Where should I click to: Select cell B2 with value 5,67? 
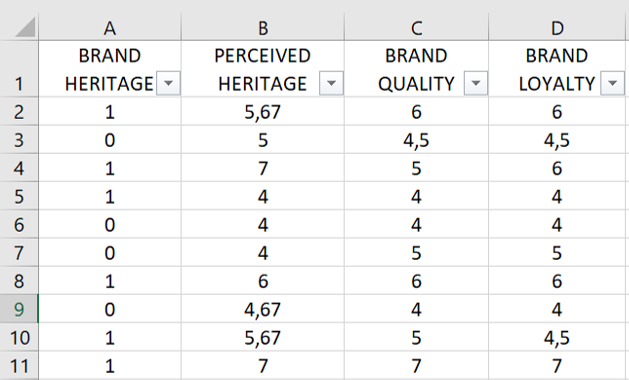coord(263,111)
